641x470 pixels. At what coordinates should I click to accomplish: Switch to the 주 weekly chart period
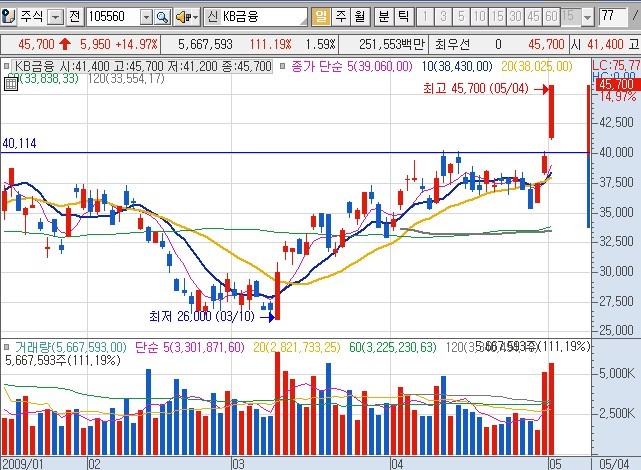coord(341,17)
